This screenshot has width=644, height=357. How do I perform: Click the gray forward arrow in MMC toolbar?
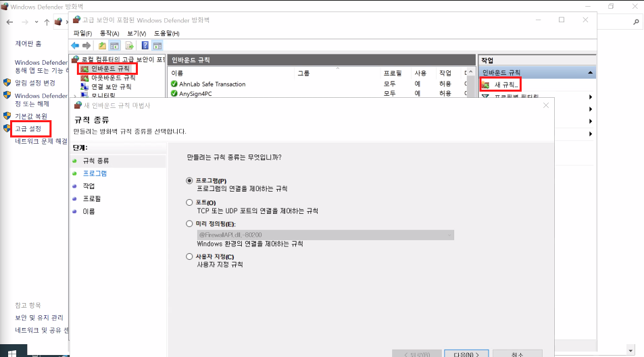coord(86,45)
